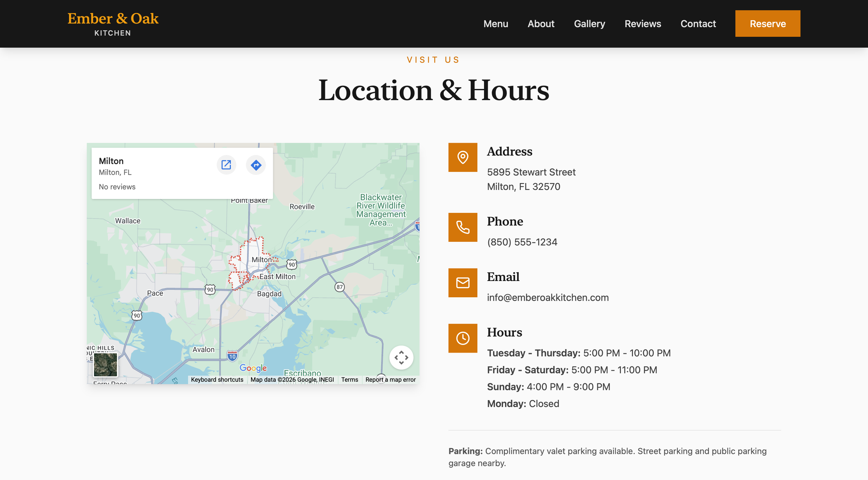Open map Keyboard shortcuts
Screen dimensions: 868x480
217,380
